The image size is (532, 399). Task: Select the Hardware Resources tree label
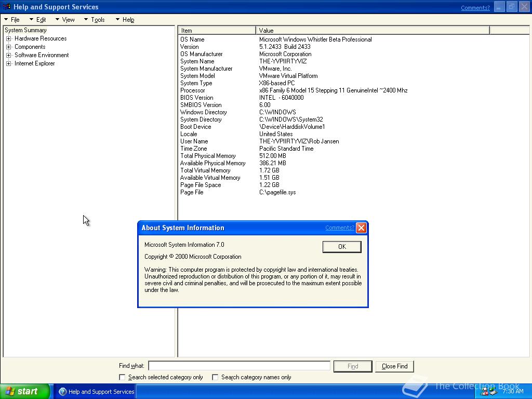[x=41, y=38]
